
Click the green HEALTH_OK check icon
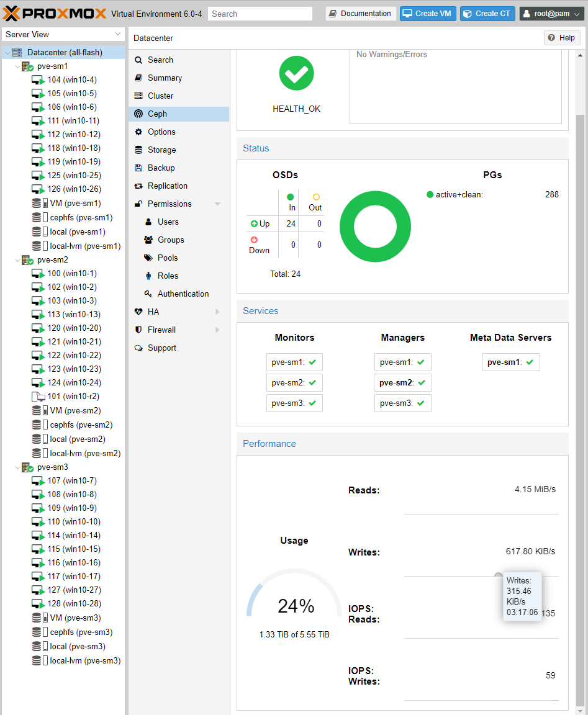pos(297,73)
